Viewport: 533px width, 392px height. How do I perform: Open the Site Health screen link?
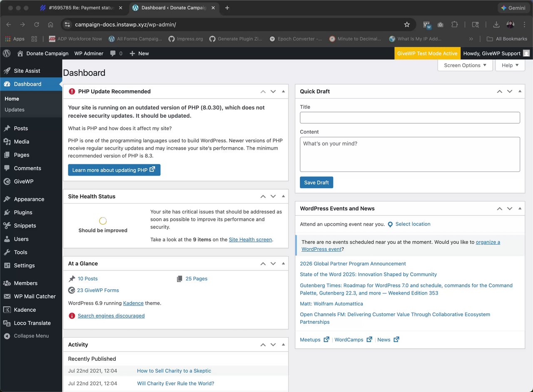(250, 240)
